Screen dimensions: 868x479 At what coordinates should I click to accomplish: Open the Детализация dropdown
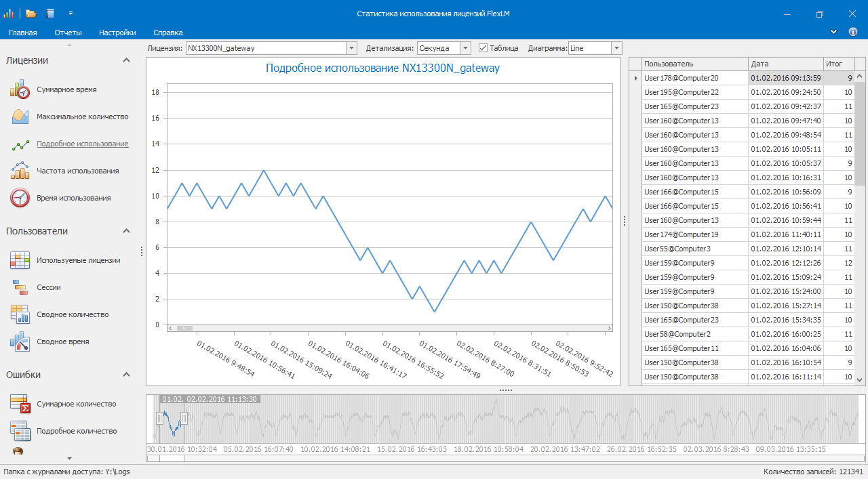pyautogui.click(x=465, y=48)
